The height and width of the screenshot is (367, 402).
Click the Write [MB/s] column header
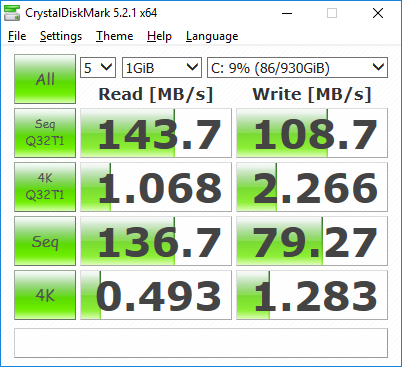pyautogui.click(x=312, y=94)
